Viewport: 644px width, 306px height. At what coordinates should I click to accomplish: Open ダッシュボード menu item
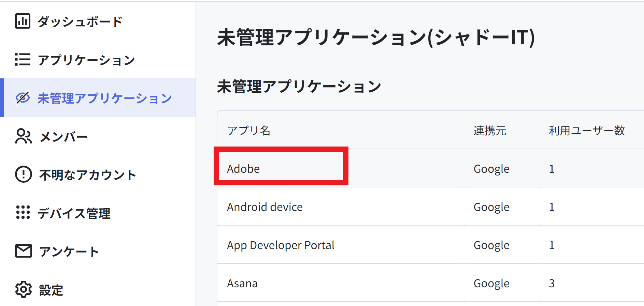(x=80, y=21)
